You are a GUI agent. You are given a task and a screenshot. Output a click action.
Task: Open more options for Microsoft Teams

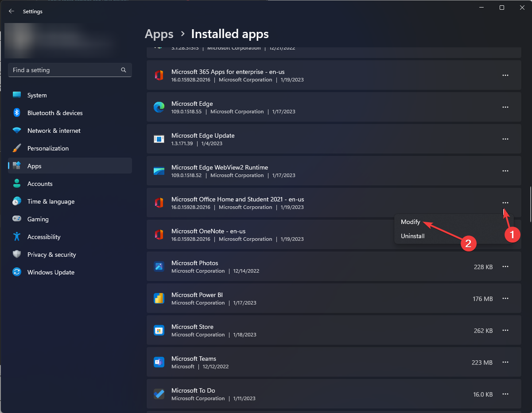[x=505, y=363]
